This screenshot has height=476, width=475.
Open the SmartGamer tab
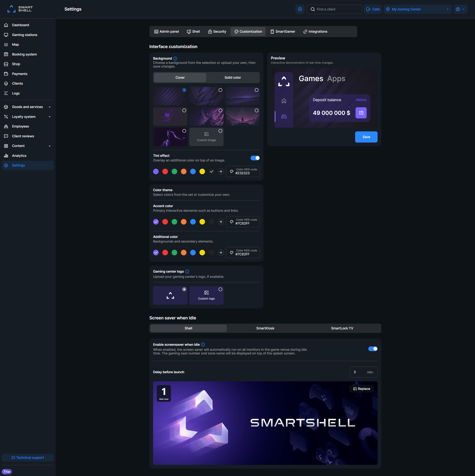coord(283,32)
